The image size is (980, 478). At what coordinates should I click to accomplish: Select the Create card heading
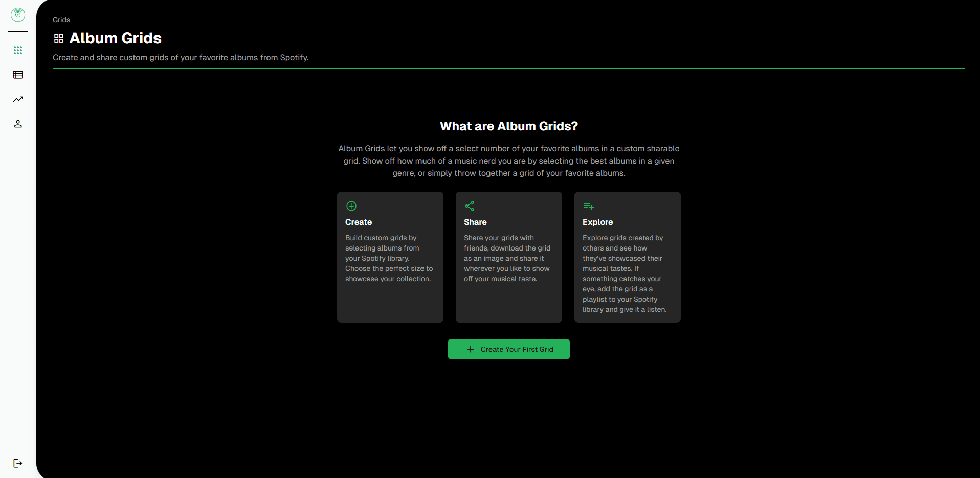[359, 222]
